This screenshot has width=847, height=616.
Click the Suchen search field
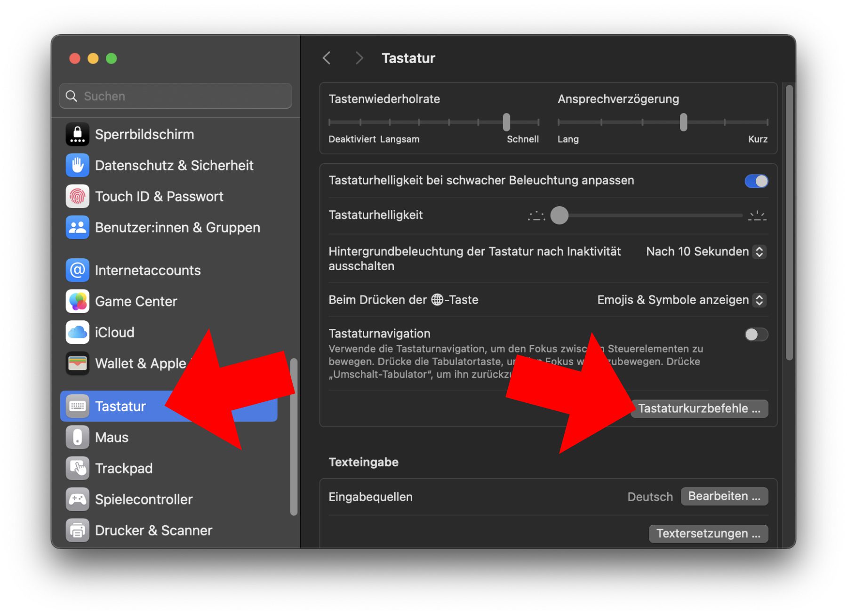pos(184,96)
